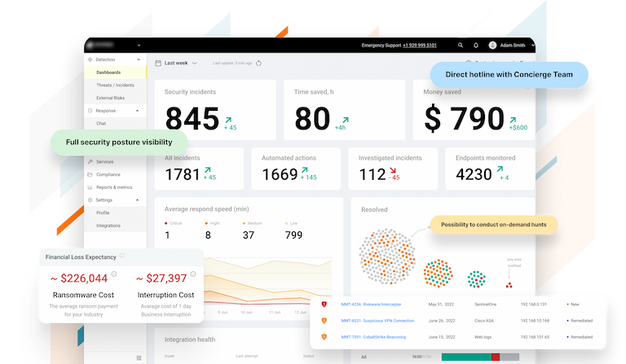Click Adam Smith's avatar picture
Image resolution: width=626 pixels, height=364 pixels.
pyautogui.click(x=492, y=46)
